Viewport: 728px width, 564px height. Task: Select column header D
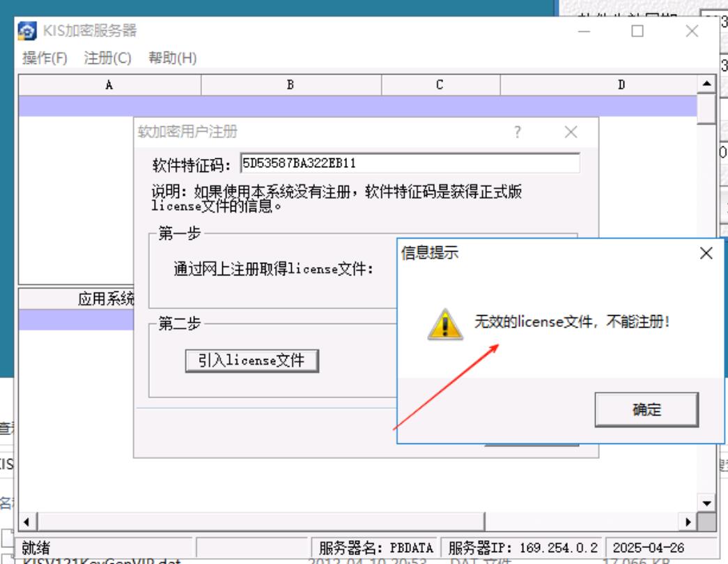point(598,85)
